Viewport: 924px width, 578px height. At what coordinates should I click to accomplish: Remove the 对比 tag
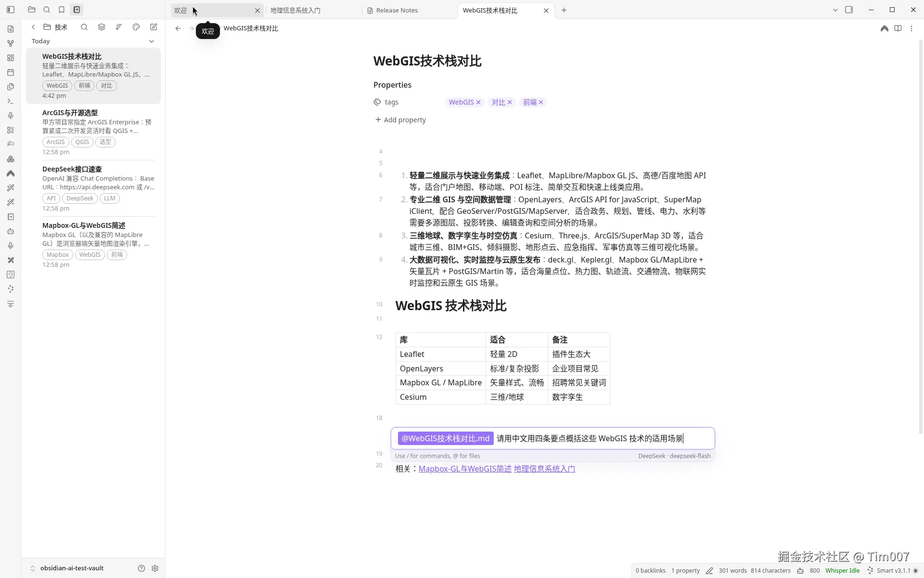tap(510, 102)
